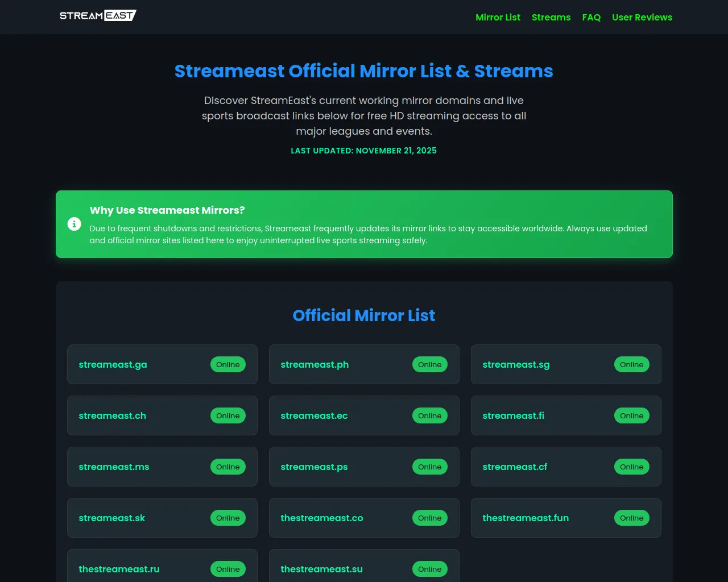The width and height of the screenshot is (728, 582).
Task: Visit the streameast.ph mirror
Action: 315,364
